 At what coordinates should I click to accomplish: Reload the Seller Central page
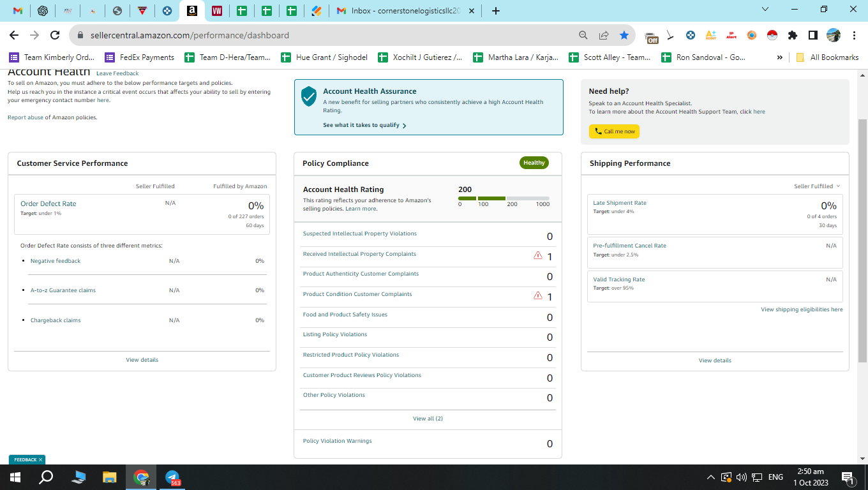point(55,35)
